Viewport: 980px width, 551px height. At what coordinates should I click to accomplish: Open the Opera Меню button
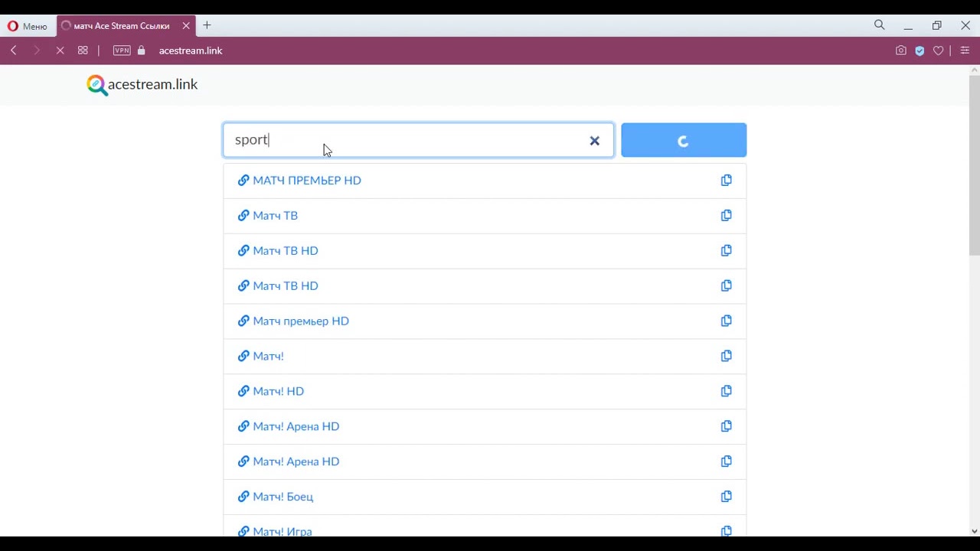click(27, 26)
